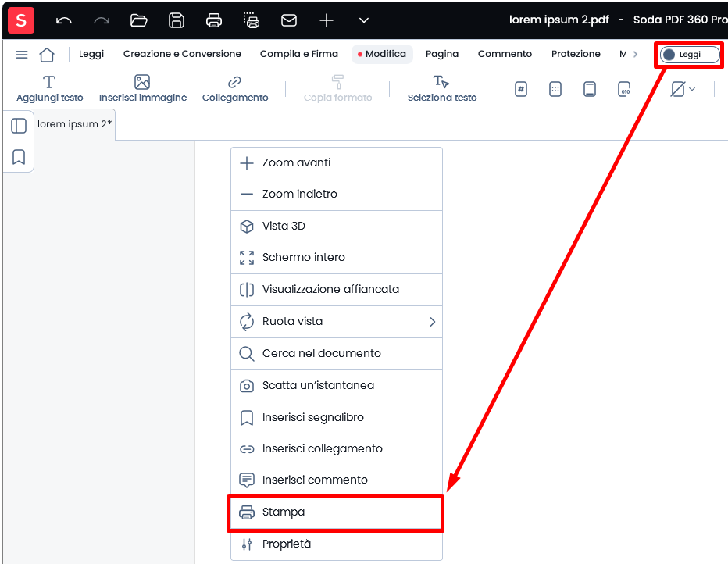Undo the last action
This screenshot has width=728, height=564.
63,20
